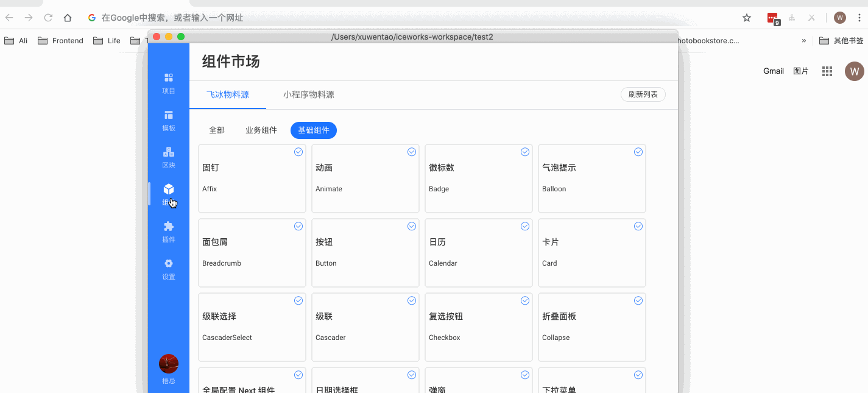Screen dimensions: 868x393
Task: Open the 组件 cube icon in sidebar
Action: [x=169, y=189]
